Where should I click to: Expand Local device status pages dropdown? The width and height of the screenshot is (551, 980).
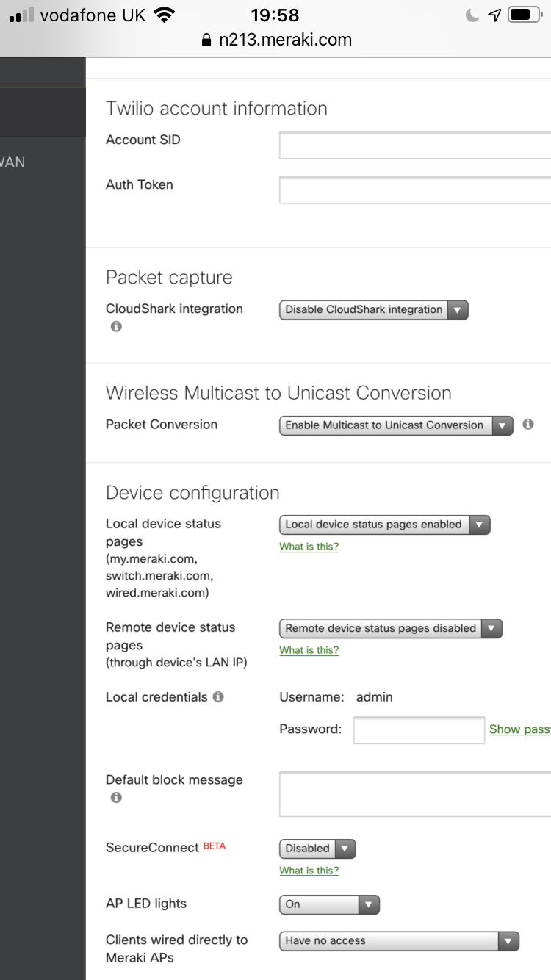[383, 525]
